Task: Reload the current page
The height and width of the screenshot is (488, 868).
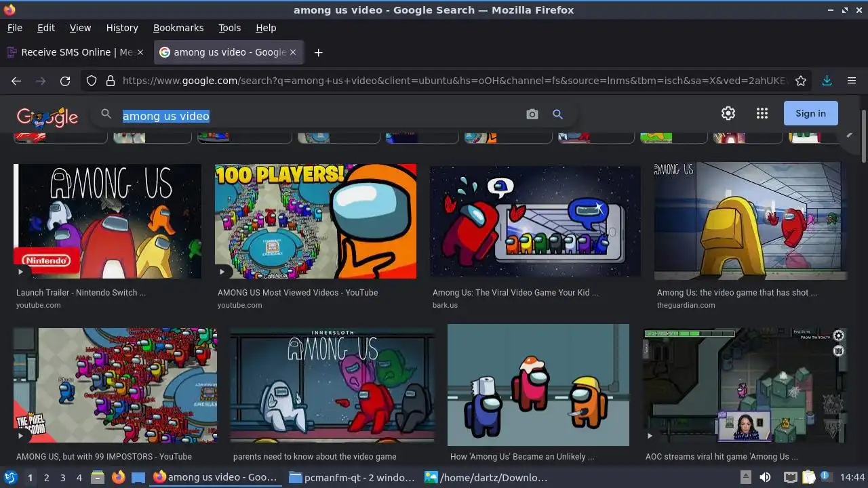Action: pos(65,81)
